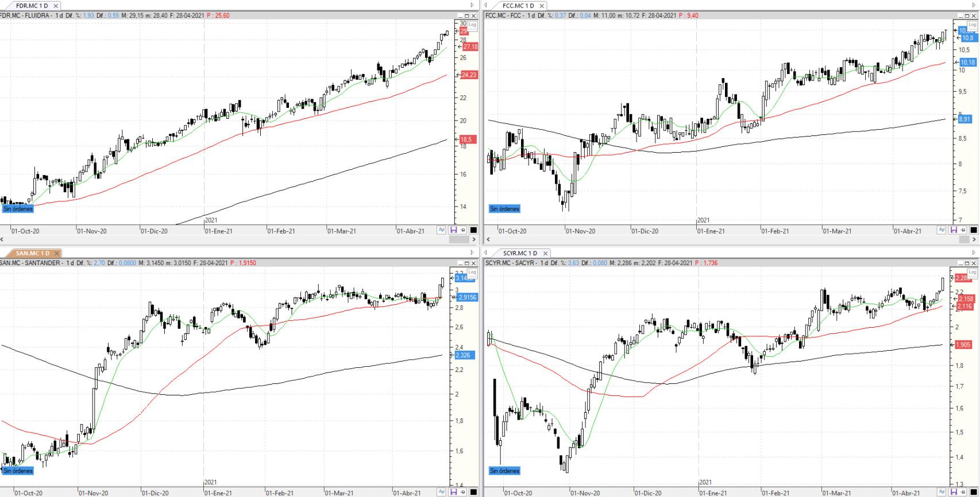Select the SCYR.MC 1 D tab
Viewport: 980px width, 497px height.
click(x=519, y=253)
